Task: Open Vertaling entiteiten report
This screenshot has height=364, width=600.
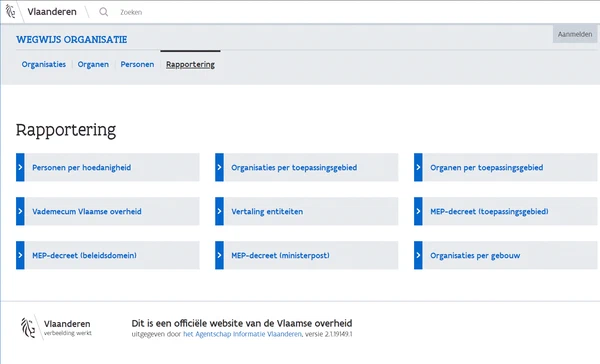Action: click(x=307, y=211)
